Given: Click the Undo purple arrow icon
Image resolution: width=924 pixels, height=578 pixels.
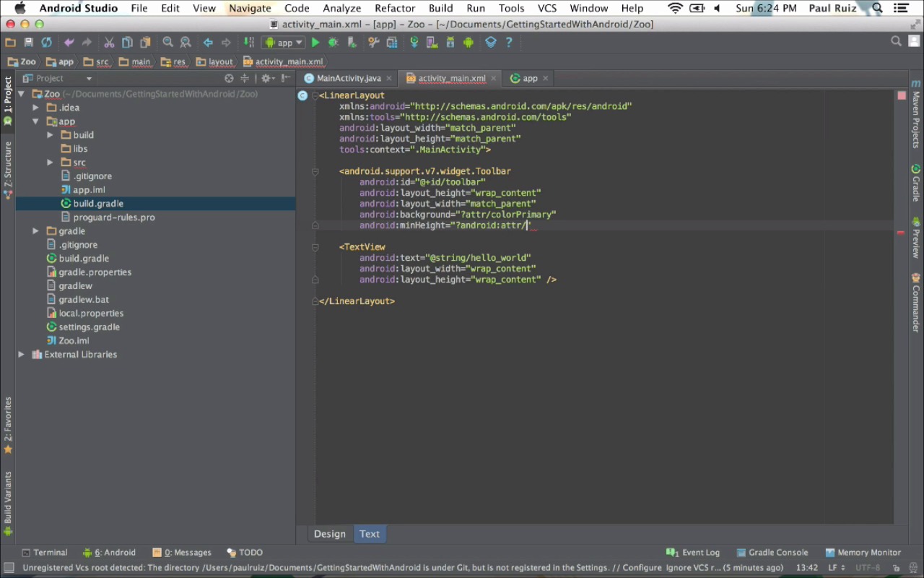Looking at the screenshot, I should (x=69, y=43).
